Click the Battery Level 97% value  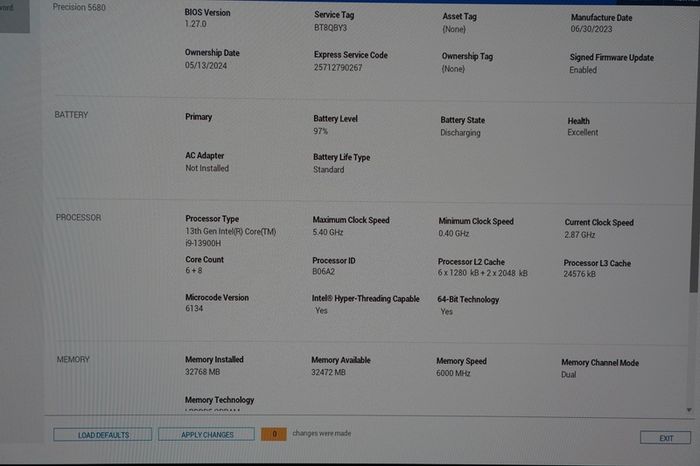[x=321, y=131]
